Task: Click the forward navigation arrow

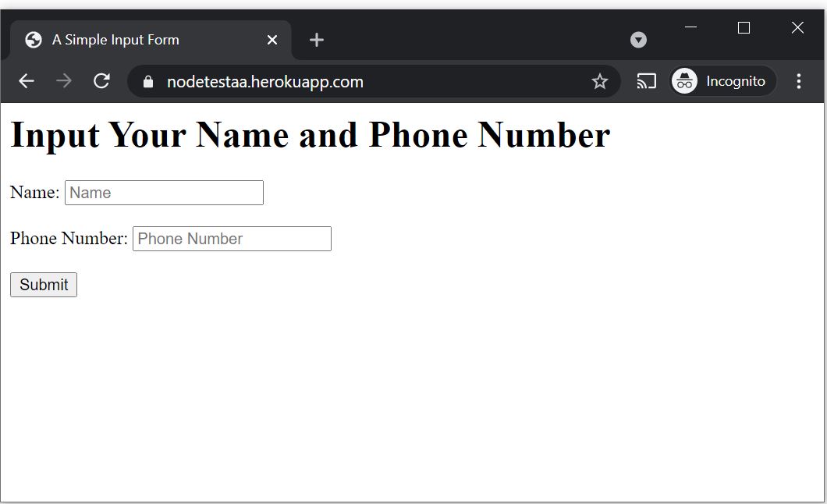Action: tap(64, 81)
